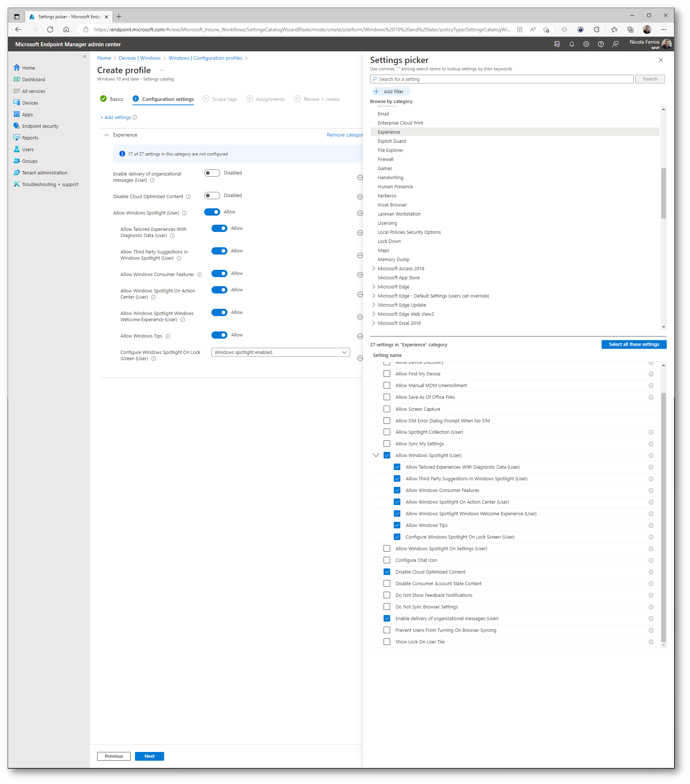
Task: Remove the Allow Windows Tips setting
Action: tap(360, 336)
